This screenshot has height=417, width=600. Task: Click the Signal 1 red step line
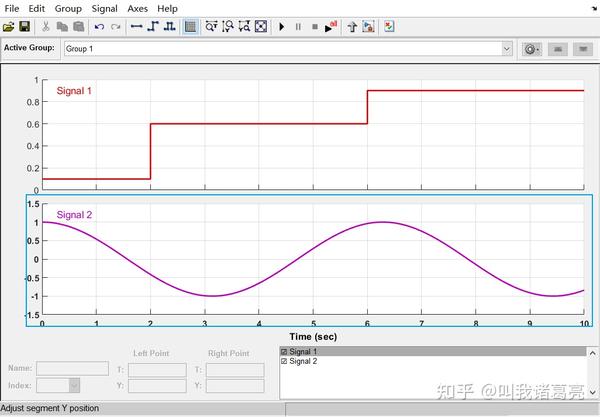259,124
